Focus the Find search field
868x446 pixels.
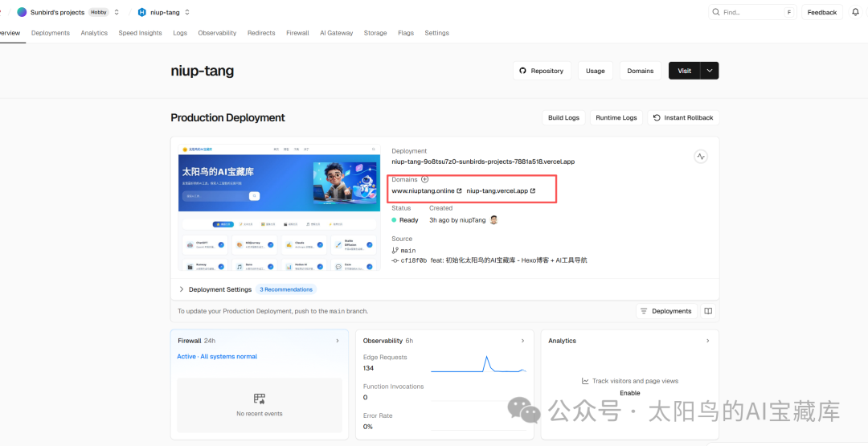click(x=752, y=12)
